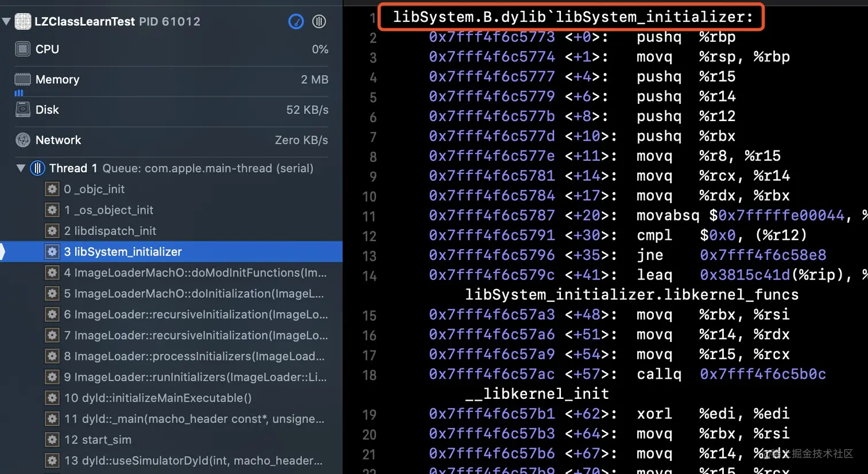Open the Disk gauge via its drive icon
This screenshot has height=474, width=868.
click(23, 110)
